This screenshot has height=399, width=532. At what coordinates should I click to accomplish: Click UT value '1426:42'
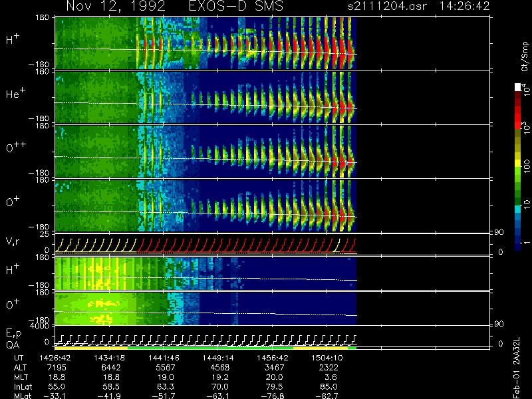(55, 358)
